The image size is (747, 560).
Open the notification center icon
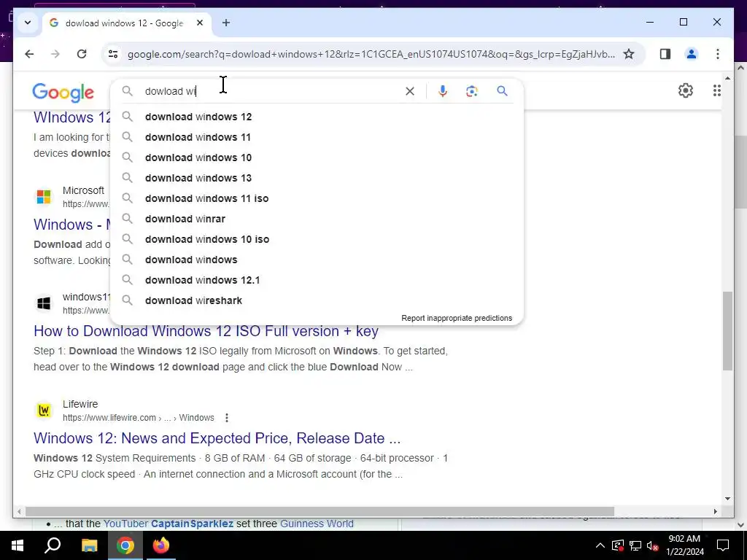pos(723,545)
